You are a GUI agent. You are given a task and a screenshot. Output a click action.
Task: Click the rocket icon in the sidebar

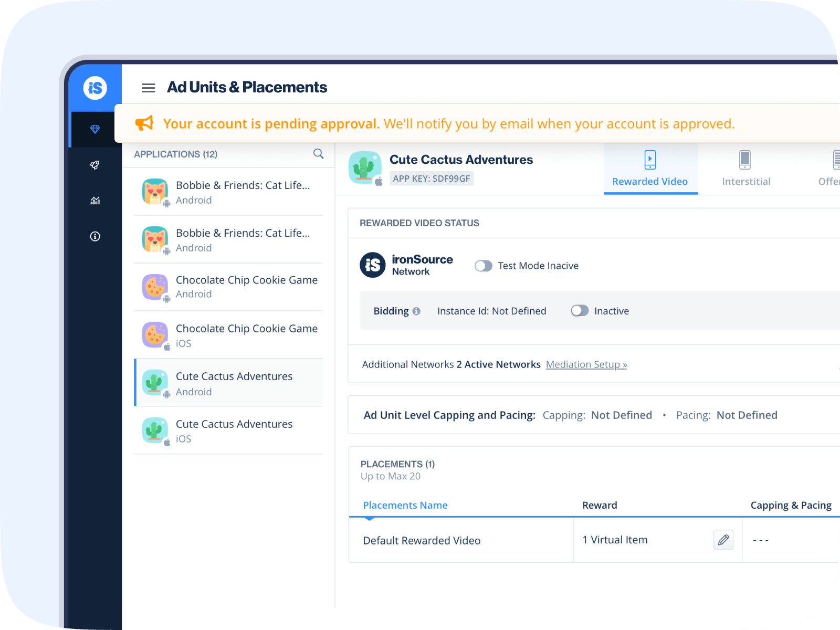94,165
